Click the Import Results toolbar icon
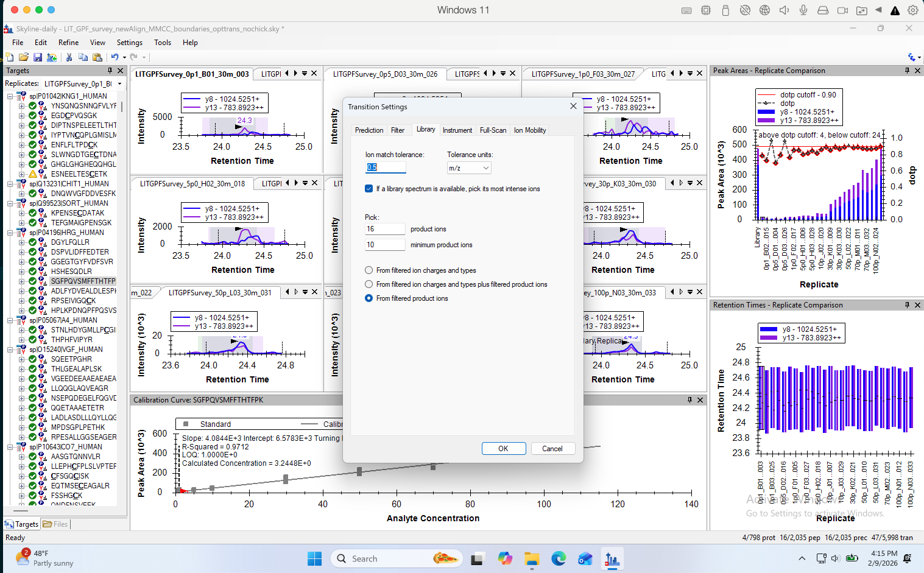 tap(52, 57)
